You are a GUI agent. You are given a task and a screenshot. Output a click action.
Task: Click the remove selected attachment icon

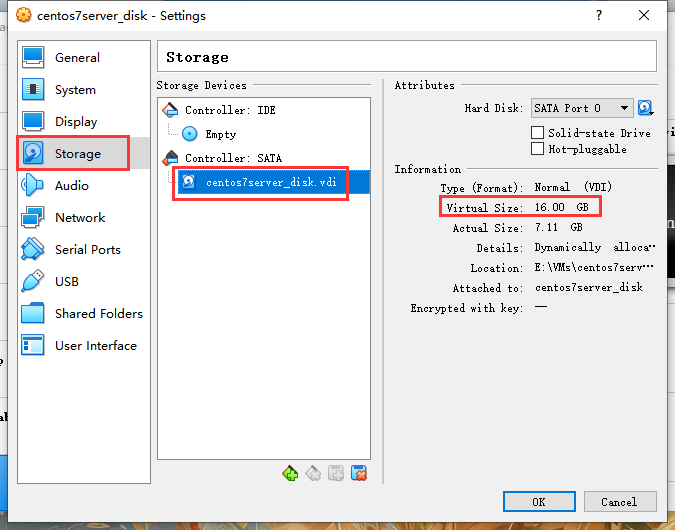click(359, 473)
